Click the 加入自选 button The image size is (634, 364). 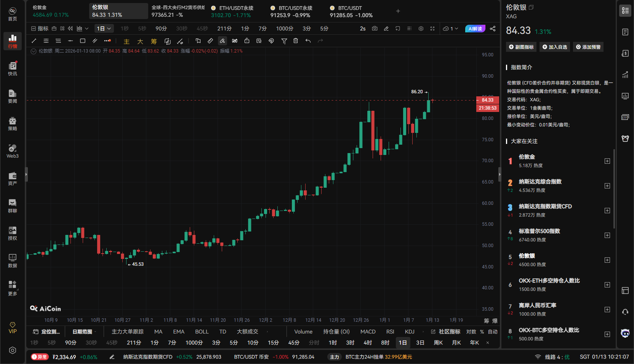(554, 47)
